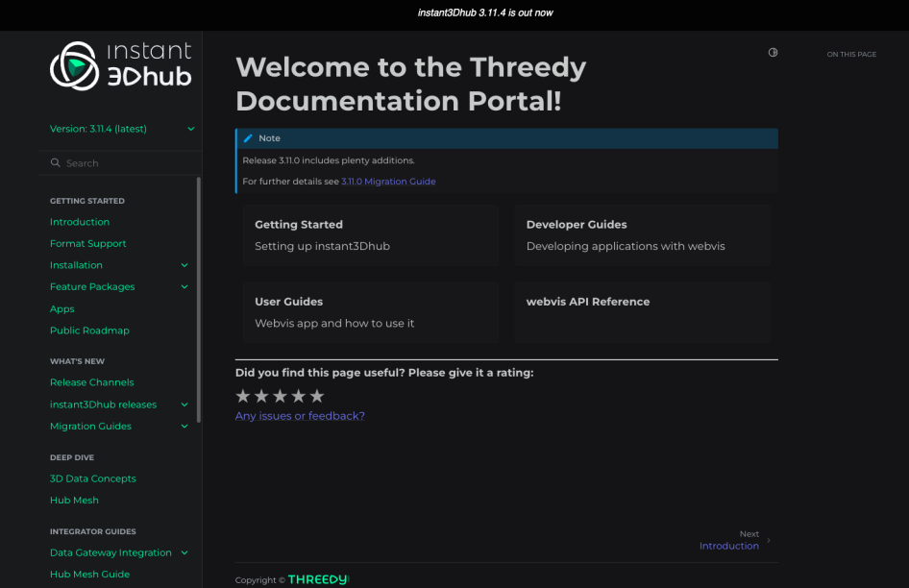Click the DEEP DIVE section heading
This screenshot has width=909, height=588.
point(72,457)
